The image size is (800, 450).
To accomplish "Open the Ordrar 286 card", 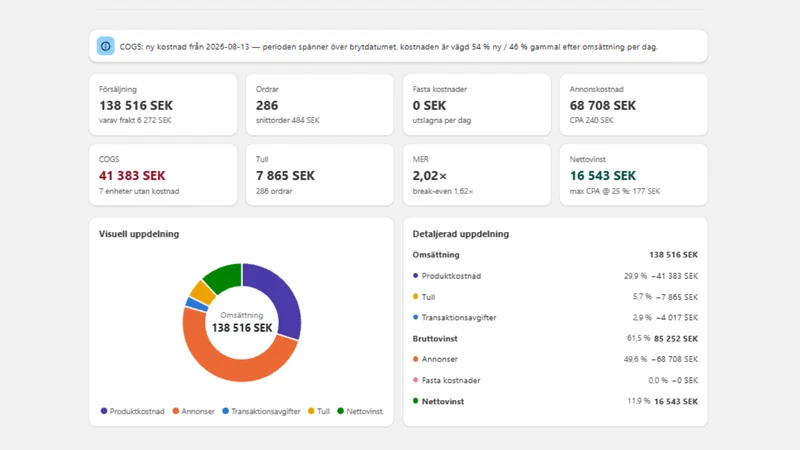I will click(x=319, y=105).
